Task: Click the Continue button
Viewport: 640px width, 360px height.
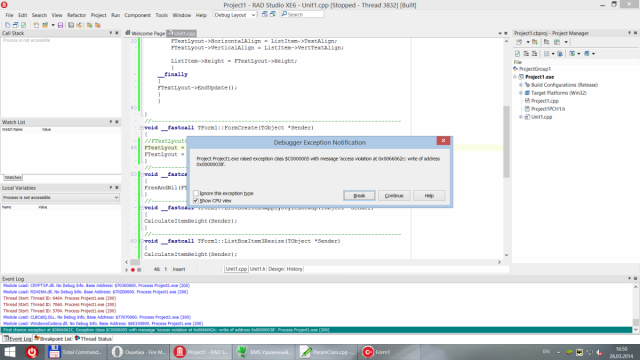Action: click(394, 196)
